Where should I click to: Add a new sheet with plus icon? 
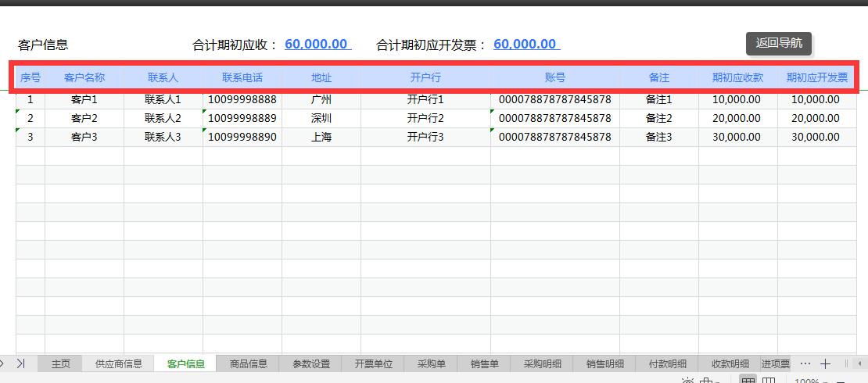[x=825, y=363]
